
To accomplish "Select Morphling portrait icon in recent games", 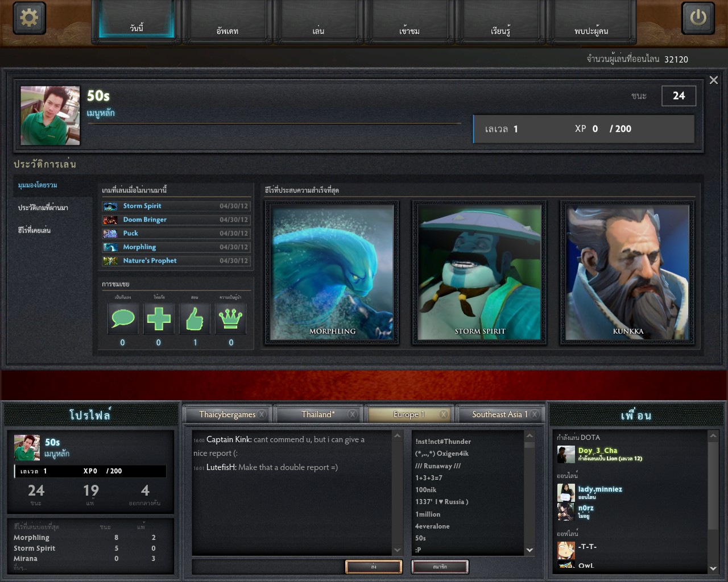I will click(x=110, y=247).
